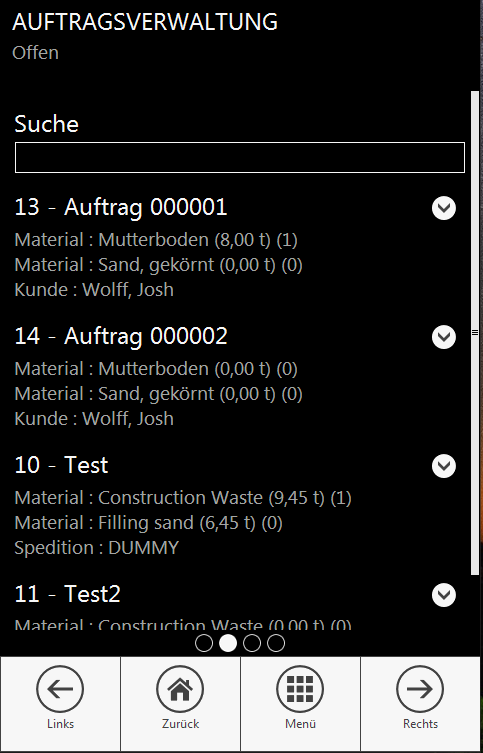Viewport: 483px width, 753px height.
Task: Select the first page indicator dot
Action: (x=204, y=643)
